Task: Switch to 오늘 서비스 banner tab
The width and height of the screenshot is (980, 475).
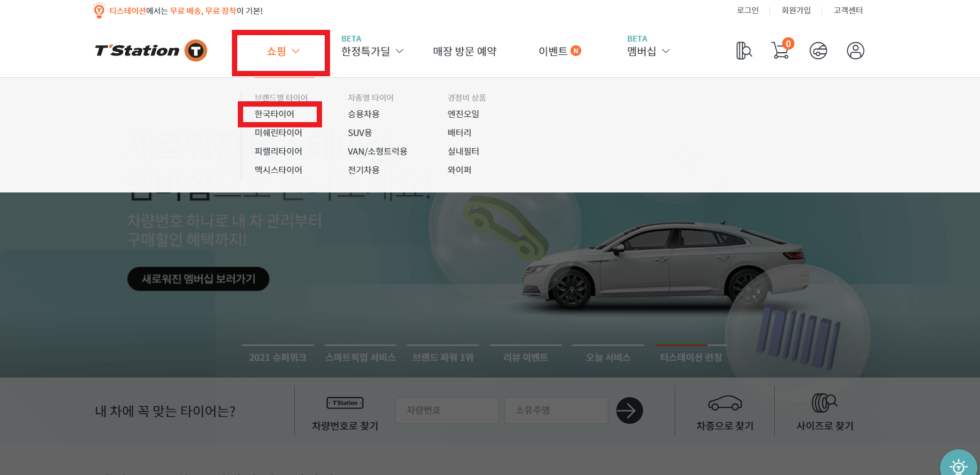Action: pos(608,357)
